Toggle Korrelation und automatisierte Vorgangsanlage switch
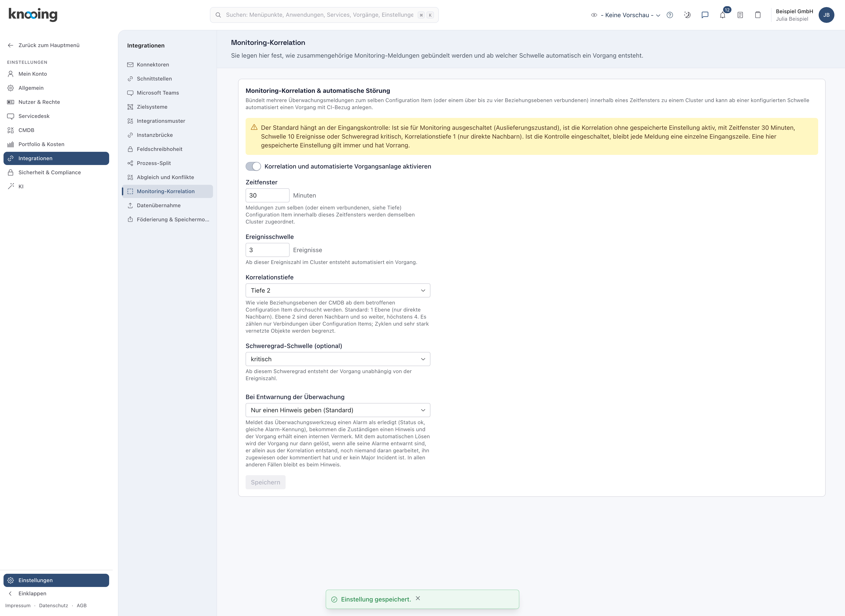845x616 pixels. (253, 166)
